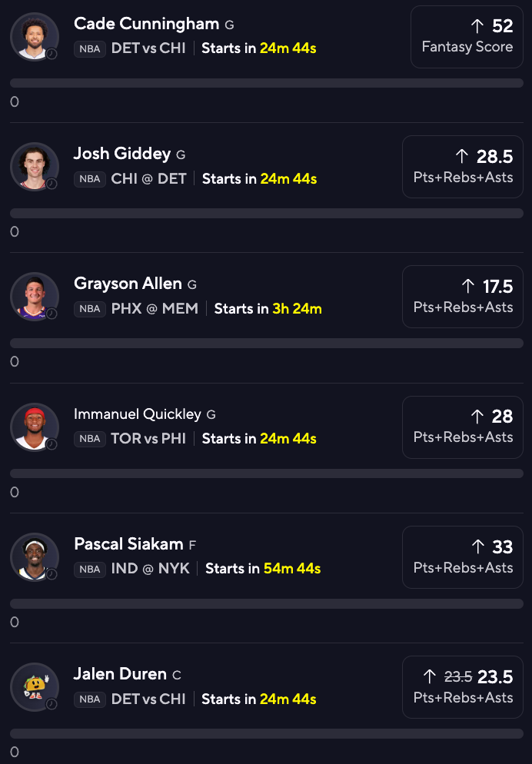
Task: Select the 52 Fantasy Score pick box
Action: [467, 37]
